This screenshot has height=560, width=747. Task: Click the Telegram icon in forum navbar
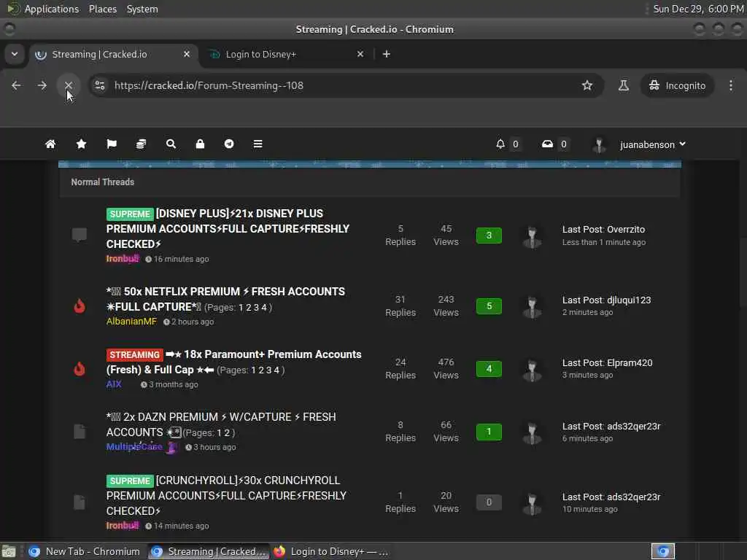[x=229, y=144]
